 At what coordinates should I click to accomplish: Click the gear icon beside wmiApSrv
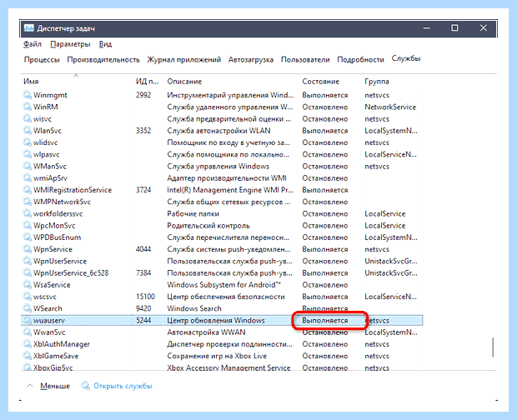pyautogui.click(x=27, y=177)
